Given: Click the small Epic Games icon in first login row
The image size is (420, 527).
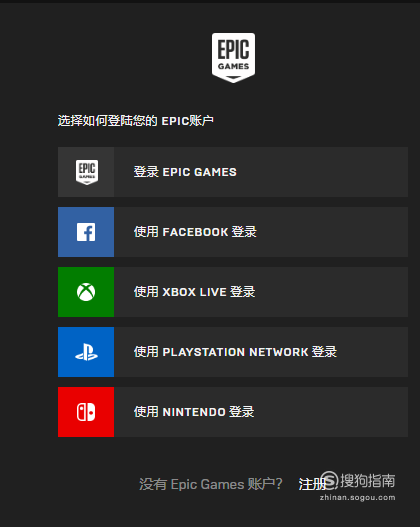Looking at the screenshot, I should 87,172.
